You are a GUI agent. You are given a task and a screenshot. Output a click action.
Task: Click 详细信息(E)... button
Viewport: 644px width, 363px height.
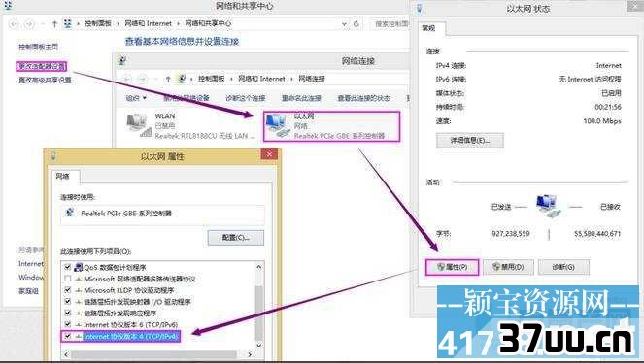(x=470, y=141)
